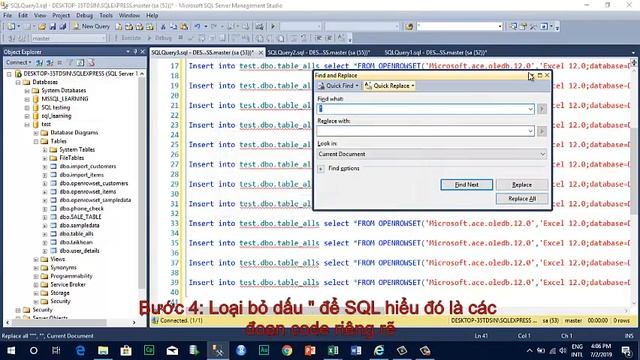Viewport: 640px width, 360px height.
Task: Select the sql_learning database
Action: click(56, 116)
